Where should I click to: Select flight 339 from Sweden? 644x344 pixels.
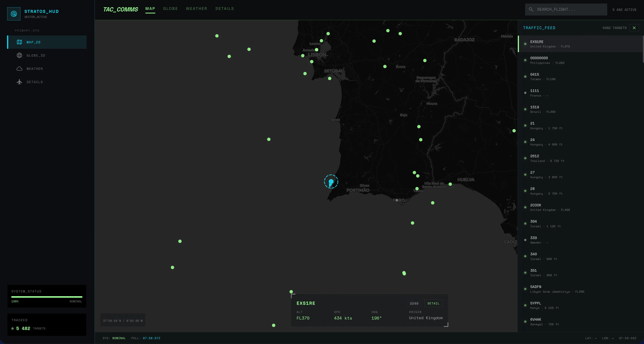pyautogui.click(x=580, y=240)
